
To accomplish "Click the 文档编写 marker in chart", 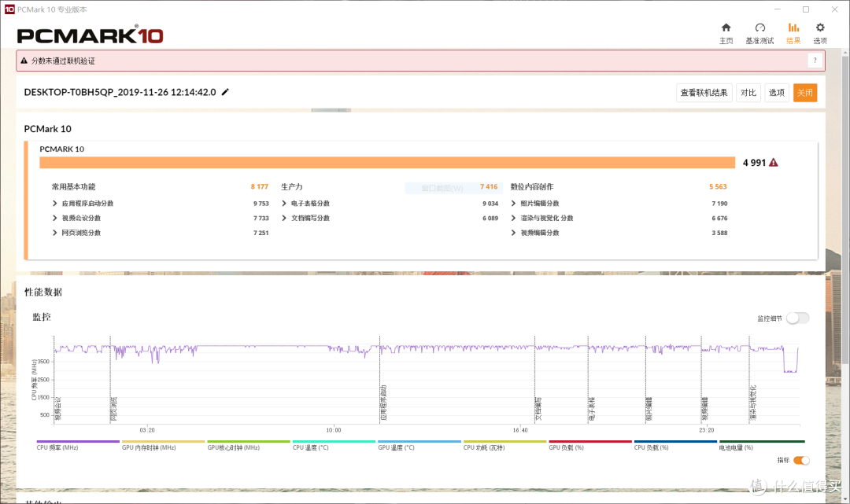I will tap(538, 409).
